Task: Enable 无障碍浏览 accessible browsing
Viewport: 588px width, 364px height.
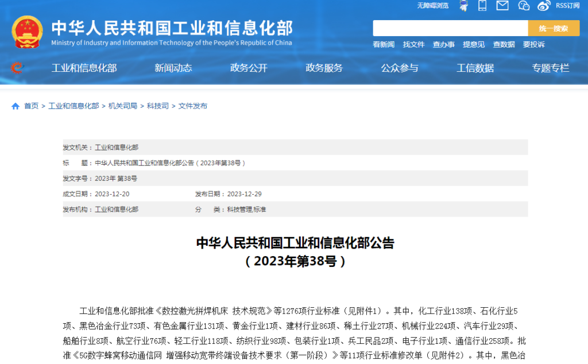Action: [434, 6]
